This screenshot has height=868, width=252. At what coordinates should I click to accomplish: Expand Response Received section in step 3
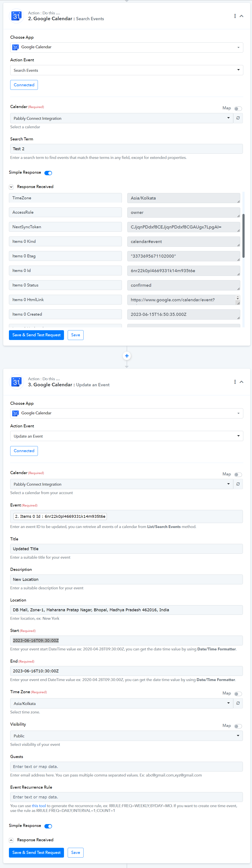11,840
